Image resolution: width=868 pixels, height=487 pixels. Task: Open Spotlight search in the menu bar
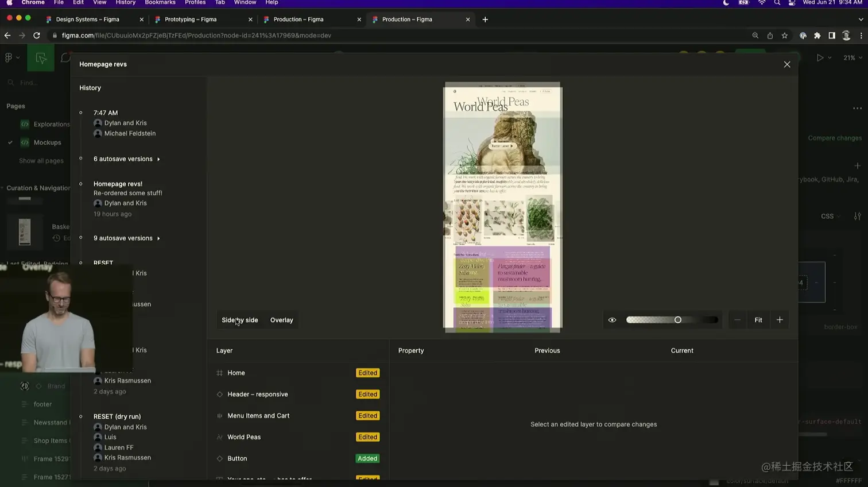(x=777, y=3)
